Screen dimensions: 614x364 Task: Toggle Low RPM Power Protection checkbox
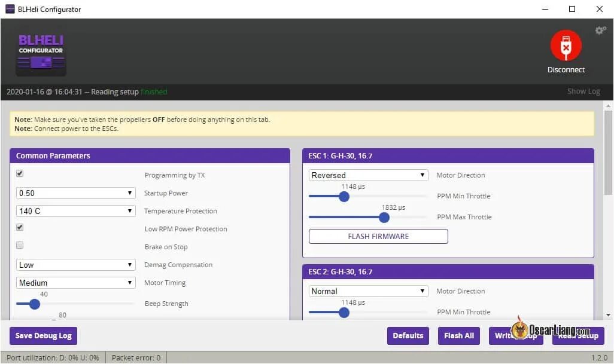[x=20, y=227]
